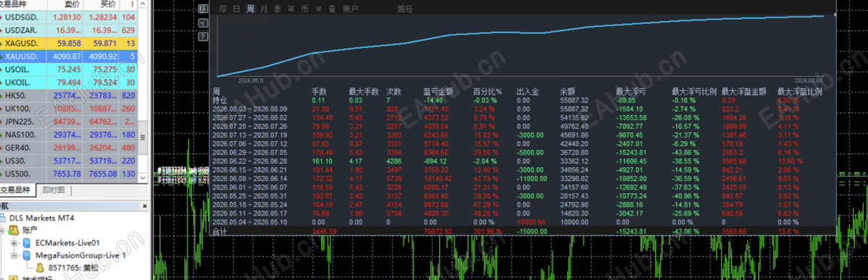Select the UK100. row in market watch
868x280 pixels.
[x=69, y=109]
